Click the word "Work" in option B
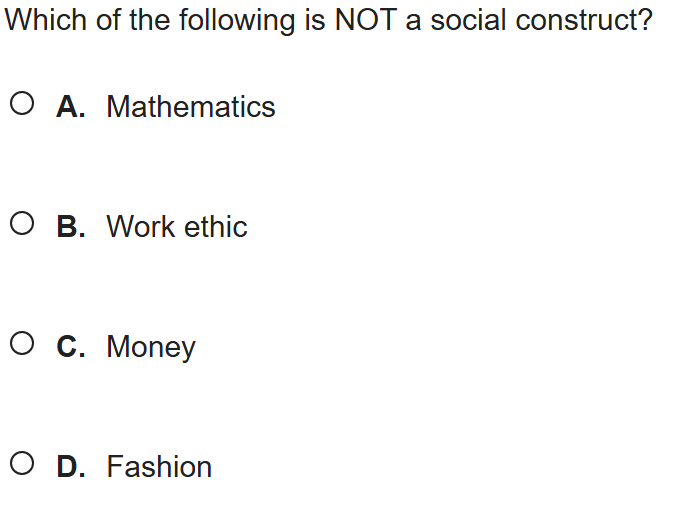This screenshot has height=506, width=686. tap(141, 227)
